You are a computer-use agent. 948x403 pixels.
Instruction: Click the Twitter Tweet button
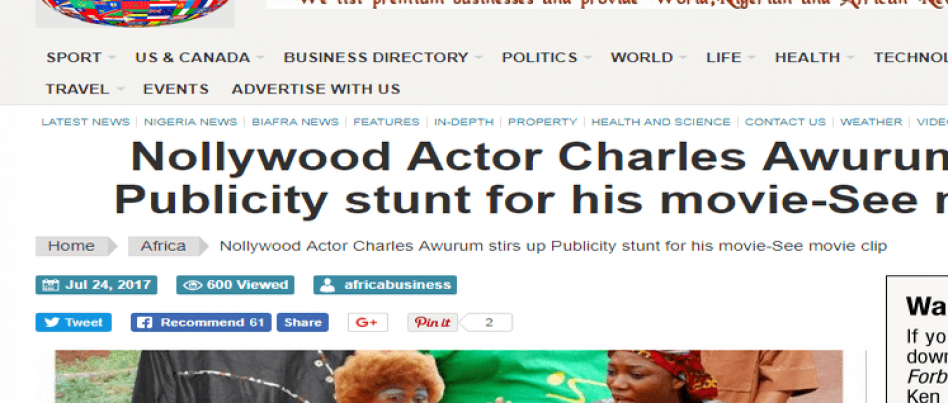(x=73, y=322)
